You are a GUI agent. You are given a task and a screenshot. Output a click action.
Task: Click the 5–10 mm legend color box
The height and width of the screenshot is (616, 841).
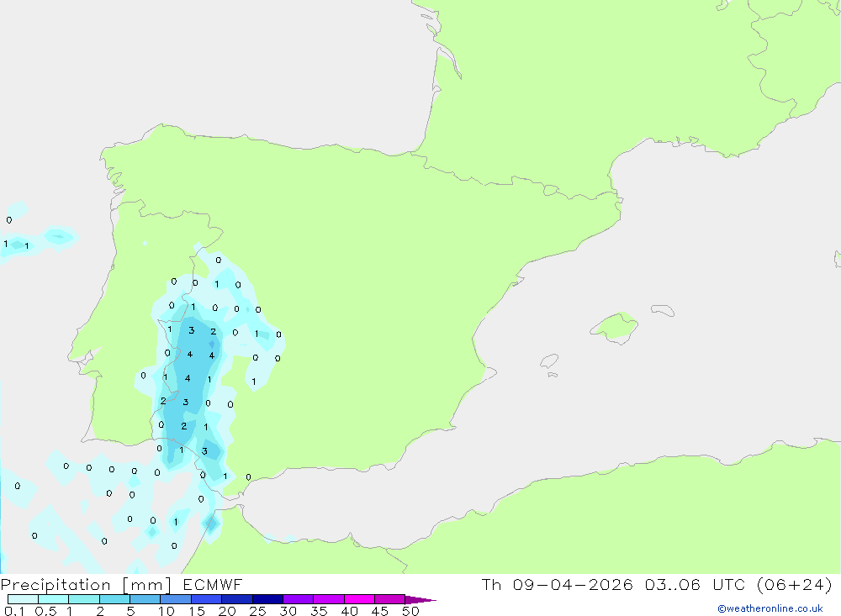145,599
